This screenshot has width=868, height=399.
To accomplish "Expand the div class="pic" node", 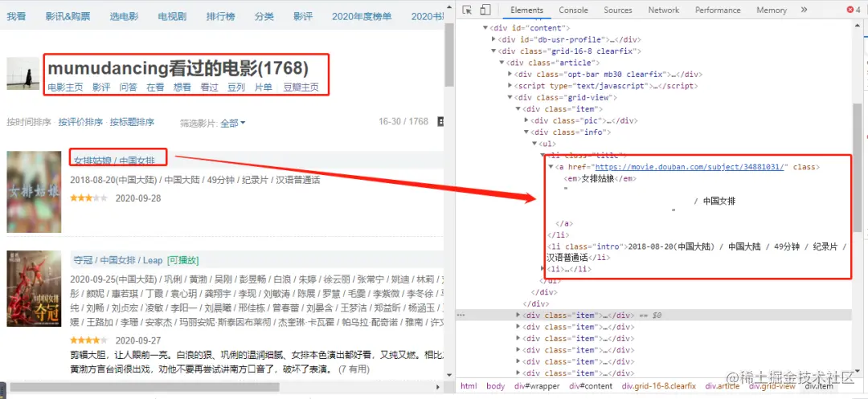I will click(x=526, y=120).
